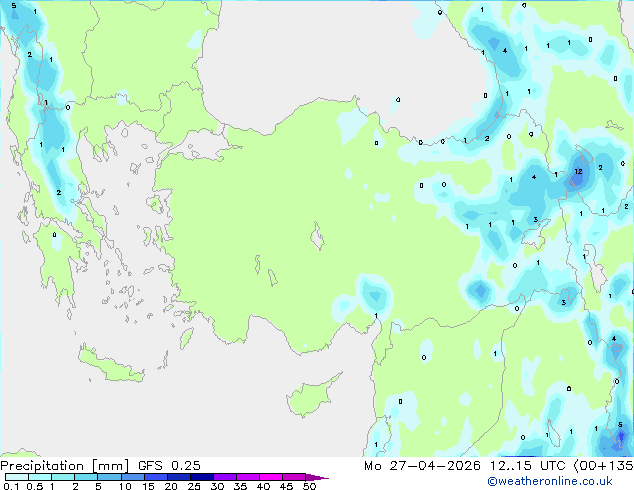Click the legend scale label "20"
The height and width of the screenshot is (490, 634).
pyautogui.click(x=171, y=486)
